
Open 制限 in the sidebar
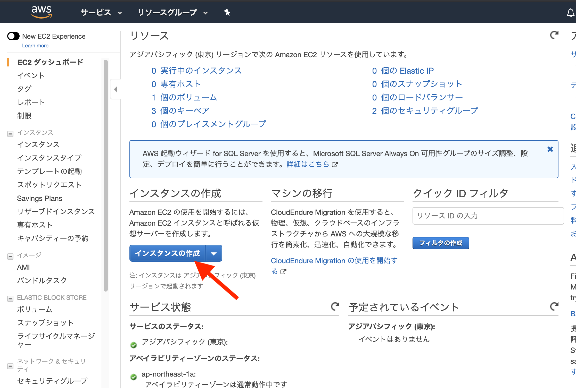coord(24,116)
